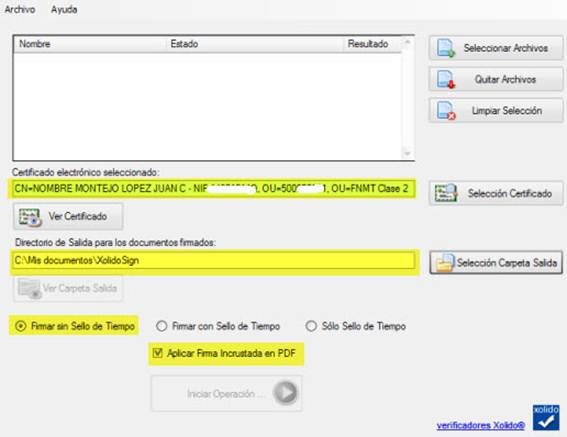Click the play icon on Iniciar Operación

click(285, 393)
